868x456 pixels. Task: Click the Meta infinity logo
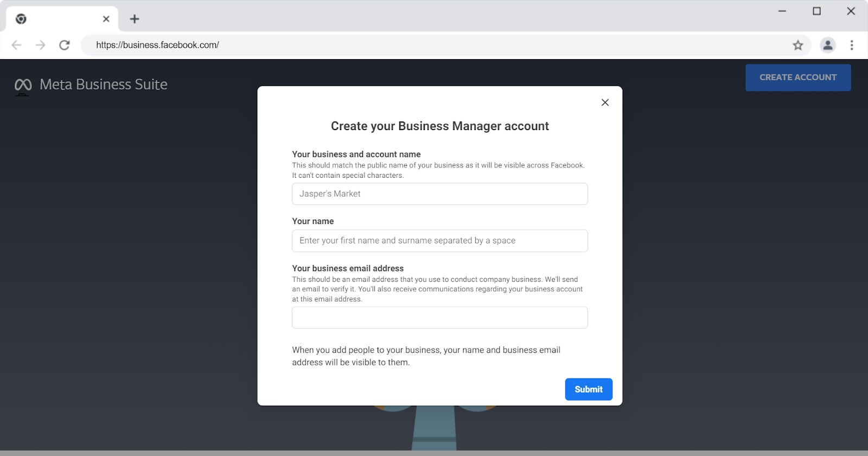coord(23,85)
